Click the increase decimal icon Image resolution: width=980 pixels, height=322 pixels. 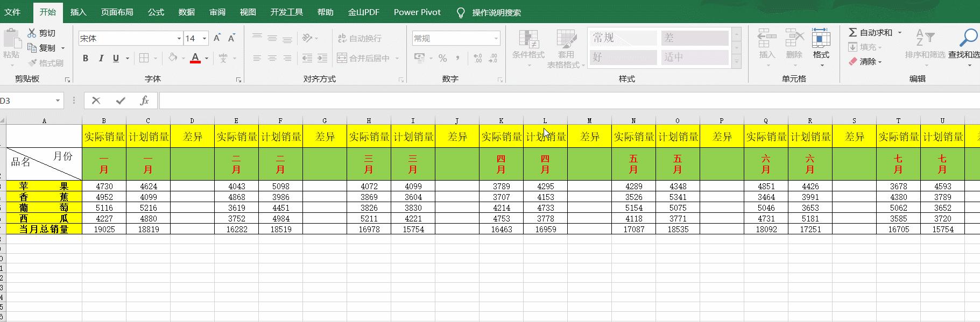tap(478, 58)
